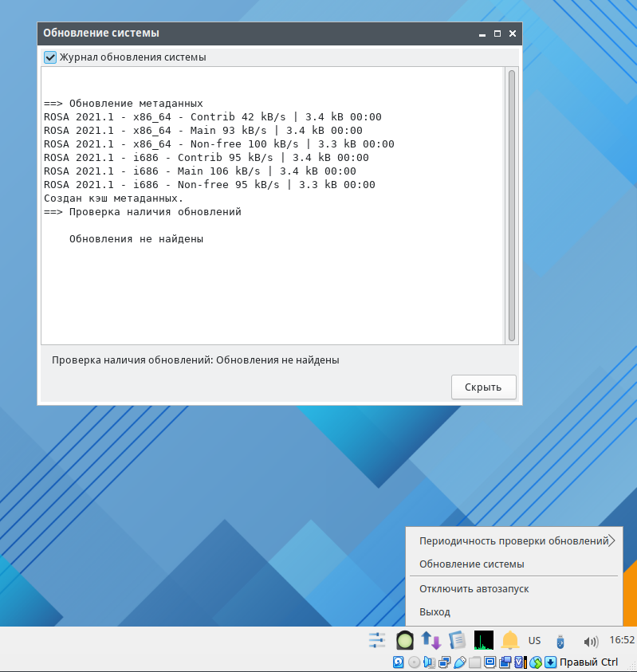This screenshot has width=637, height=672.
Task: Maximize the 'Обновление системы' window
Action: point(497,33)
